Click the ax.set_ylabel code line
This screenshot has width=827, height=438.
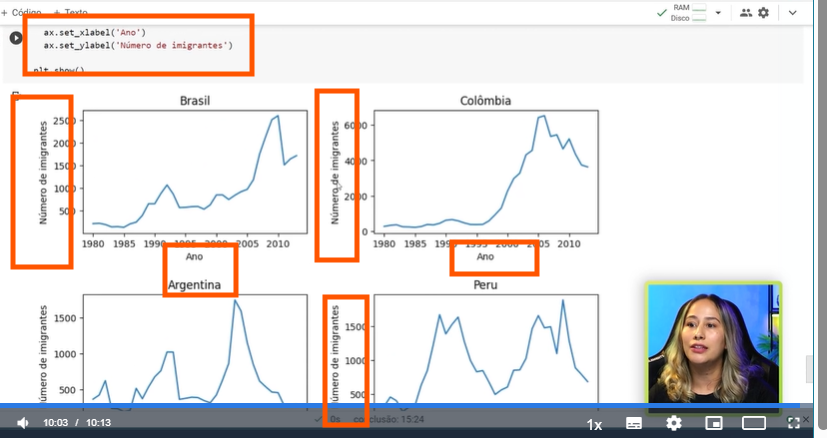pyautogui.click(x=138, y=45)
